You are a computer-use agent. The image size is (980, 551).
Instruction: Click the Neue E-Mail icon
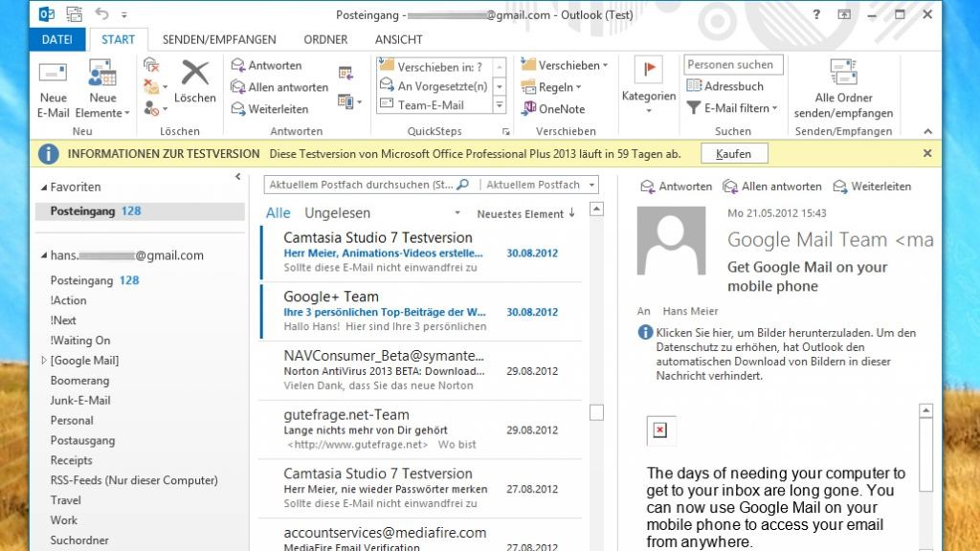(x=53, y=75)
